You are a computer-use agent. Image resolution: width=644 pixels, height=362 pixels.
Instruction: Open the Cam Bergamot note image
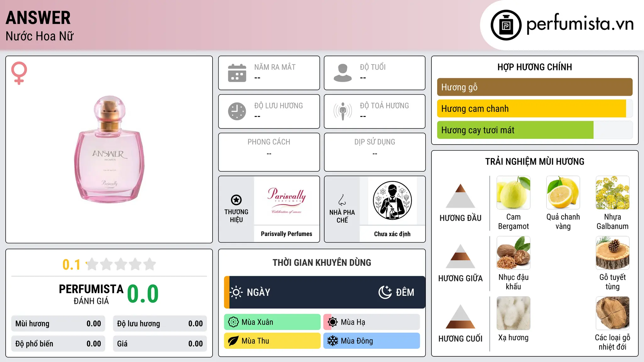point(514,193)
